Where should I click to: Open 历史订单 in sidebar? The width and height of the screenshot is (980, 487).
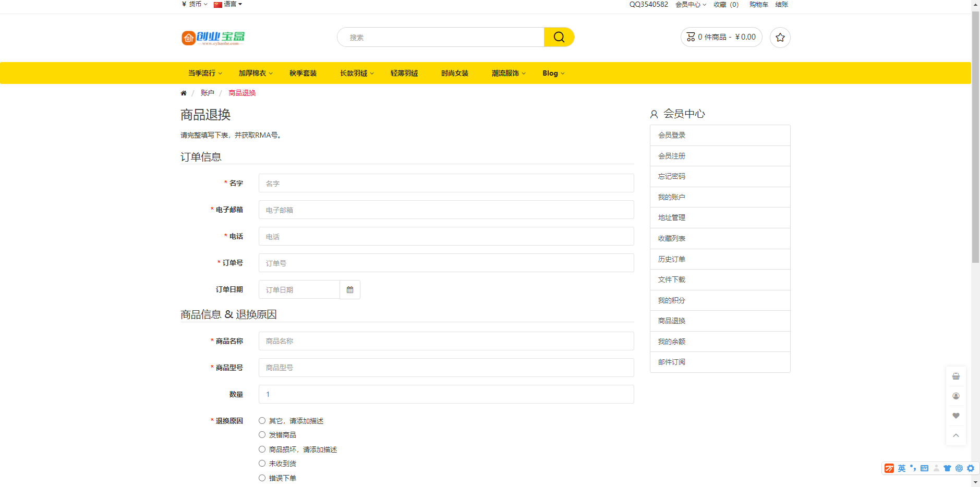coord(720,259)
